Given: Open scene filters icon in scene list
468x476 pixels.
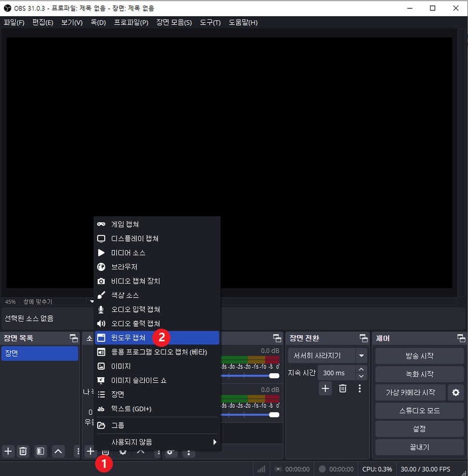Looking at the screenshot, I should coord(40,452).
